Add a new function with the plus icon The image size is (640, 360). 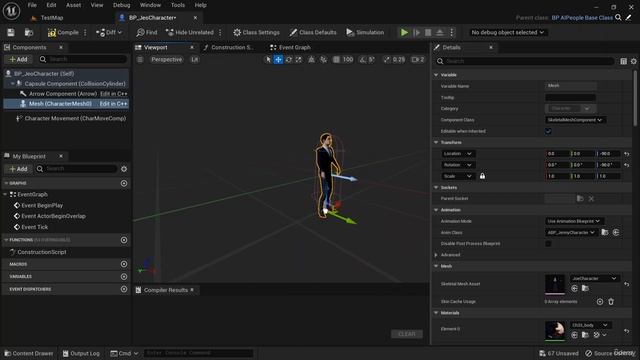124,240
